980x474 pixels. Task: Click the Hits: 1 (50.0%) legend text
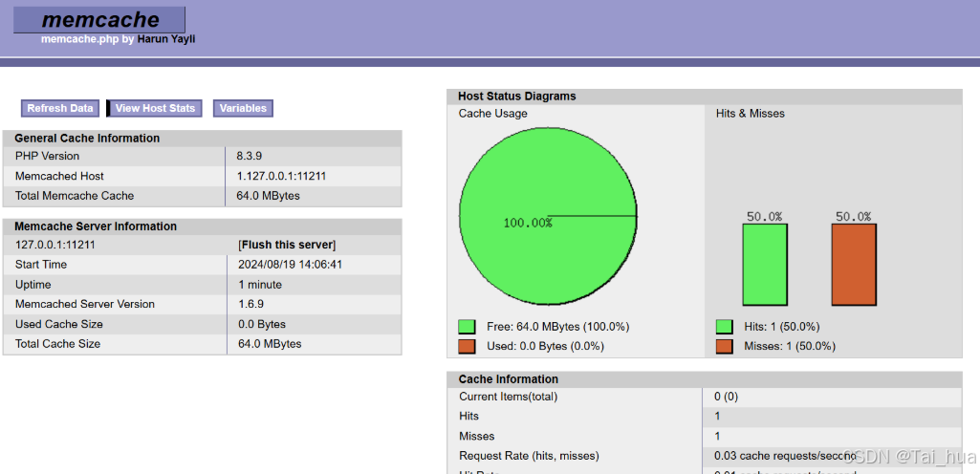point(782,327)
